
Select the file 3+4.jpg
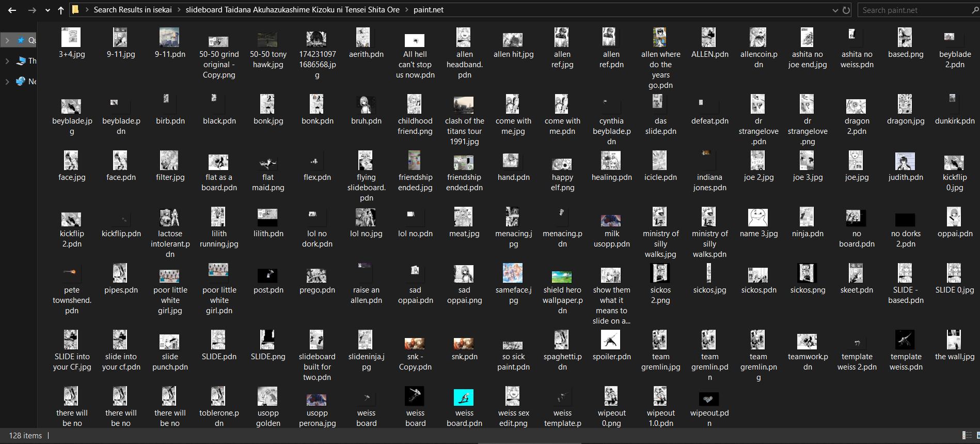[x=72, y=43]
